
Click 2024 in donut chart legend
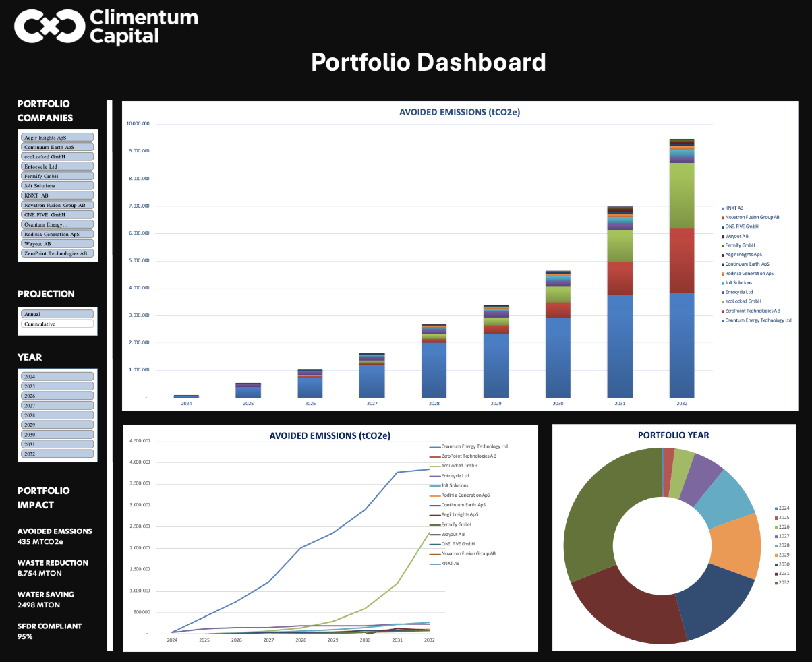[782, 508]
